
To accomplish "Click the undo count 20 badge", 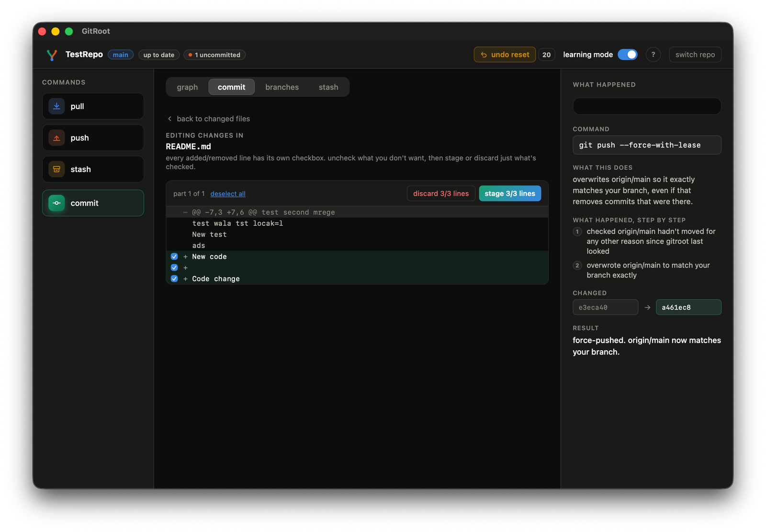I will (546, 55).
